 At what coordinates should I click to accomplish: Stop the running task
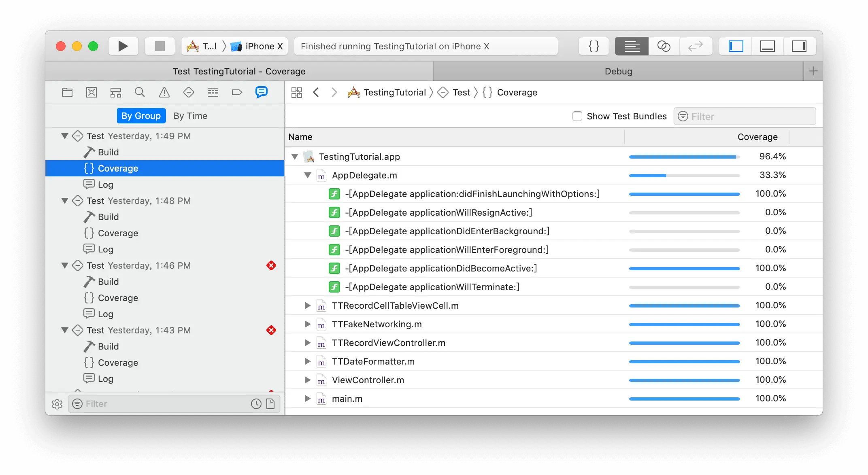coord(160,46)
